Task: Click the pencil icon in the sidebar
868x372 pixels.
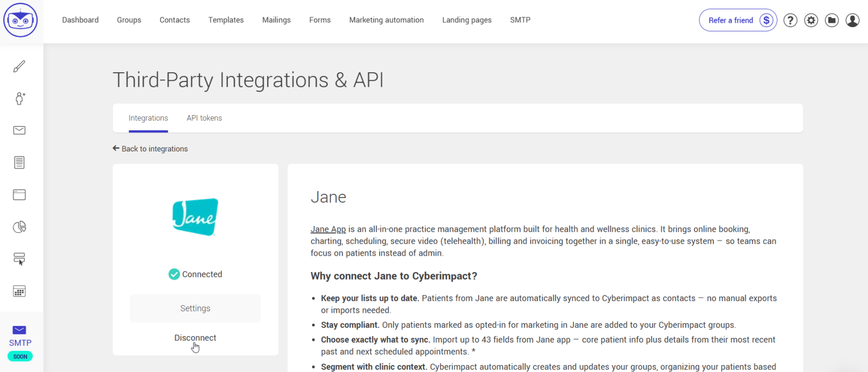Action: (x=20, y=66)
